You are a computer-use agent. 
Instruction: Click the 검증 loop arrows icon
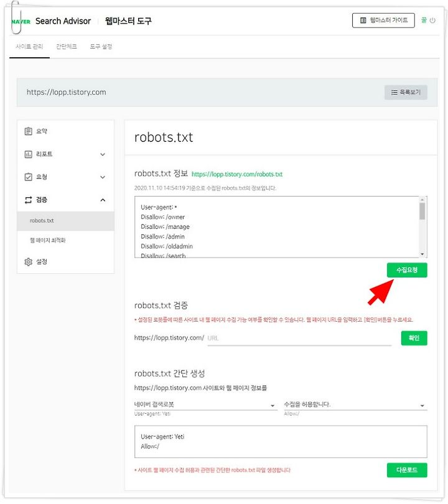[28, 200]
